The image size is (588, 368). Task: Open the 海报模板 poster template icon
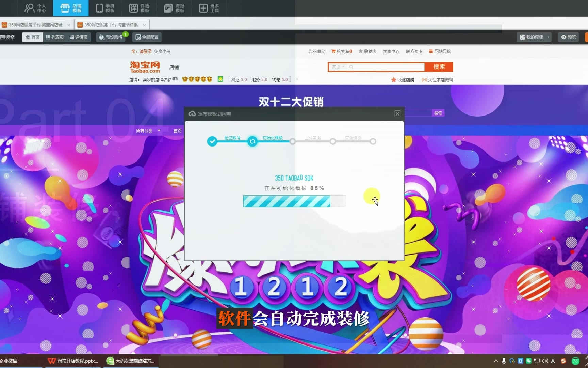174,8
